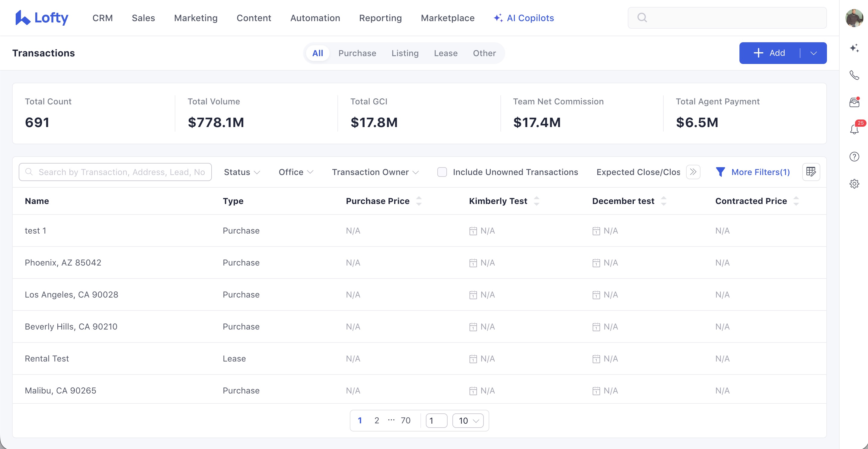This screenshot has width=868, height=449.
Task: Open the page size 10 dropdown
Action: tap(468, 420)
